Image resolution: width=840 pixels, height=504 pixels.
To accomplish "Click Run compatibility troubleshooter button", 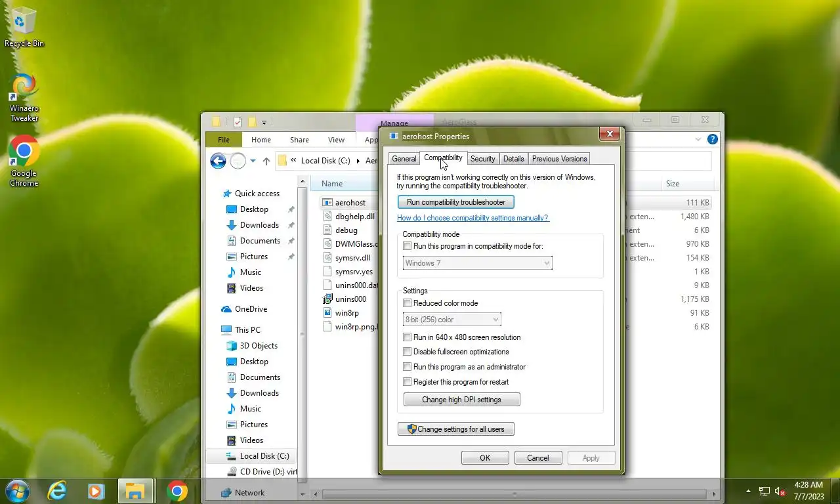I will pyautogui.click(x=456, y=202).
